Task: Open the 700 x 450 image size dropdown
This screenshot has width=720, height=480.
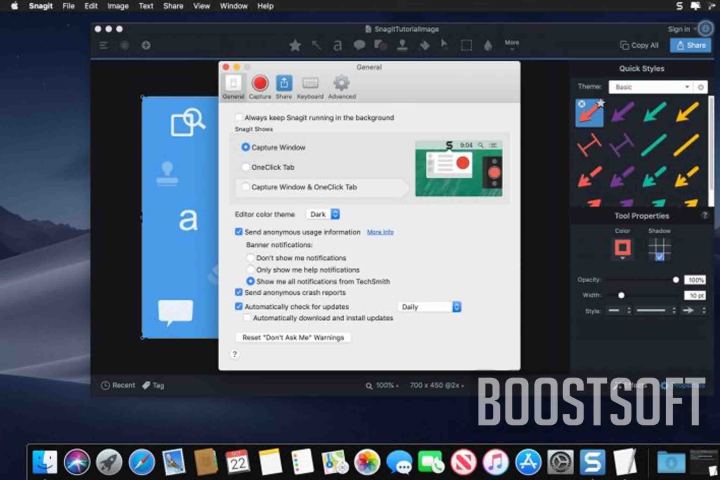Action: coord(437,385)
